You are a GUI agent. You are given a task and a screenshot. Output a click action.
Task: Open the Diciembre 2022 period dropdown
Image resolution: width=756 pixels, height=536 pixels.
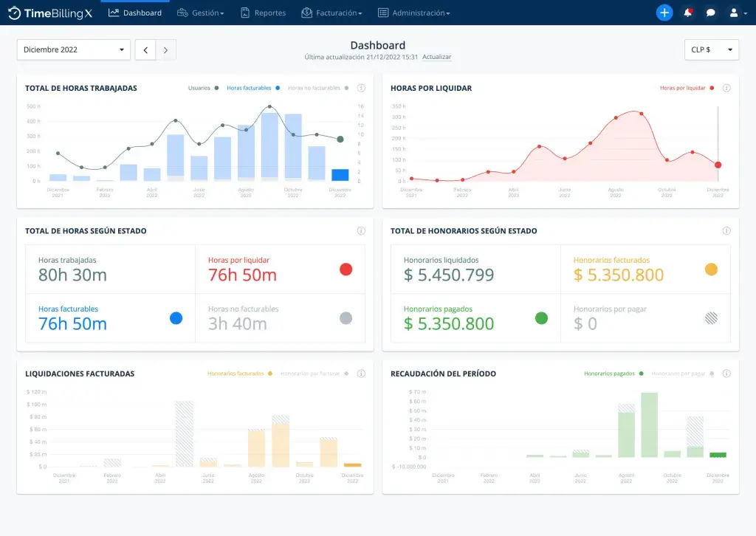pos(74,49)
